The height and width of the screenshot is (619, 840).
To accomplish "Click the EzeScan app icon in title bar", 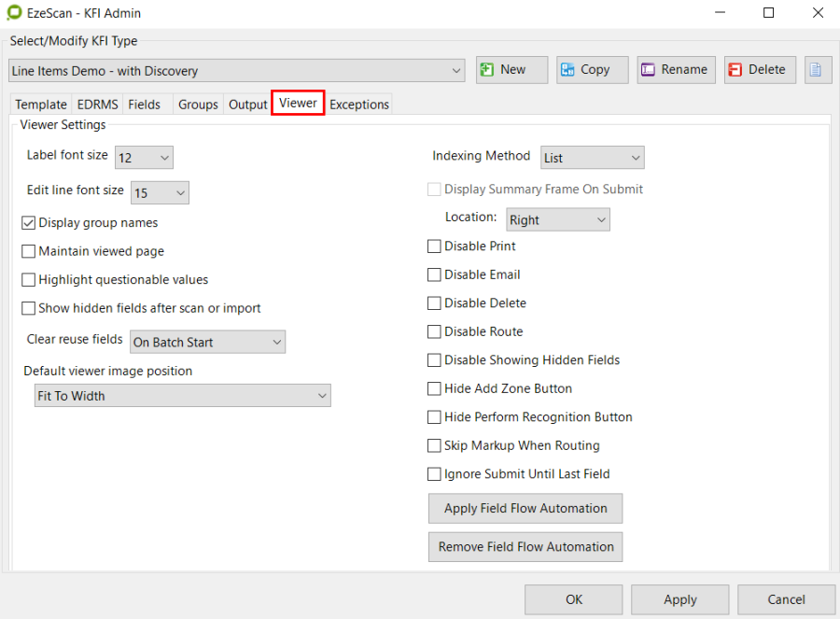I will 14,13.
